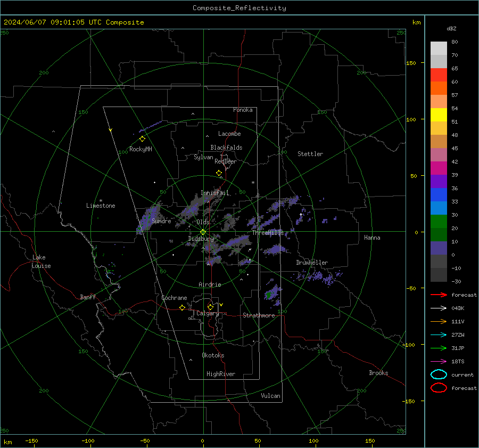Image resolution: width=479 pixels, height=448 pixels.
Task: Pick the red 65-60 dBZ swatch
Action: point(439,75)
